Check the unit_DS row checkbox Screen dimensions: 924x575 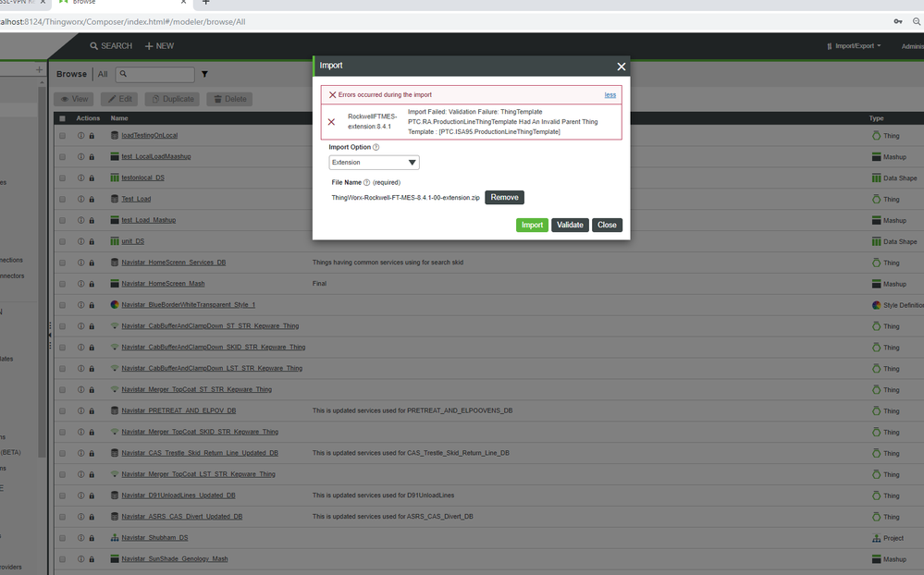[63, 241]
